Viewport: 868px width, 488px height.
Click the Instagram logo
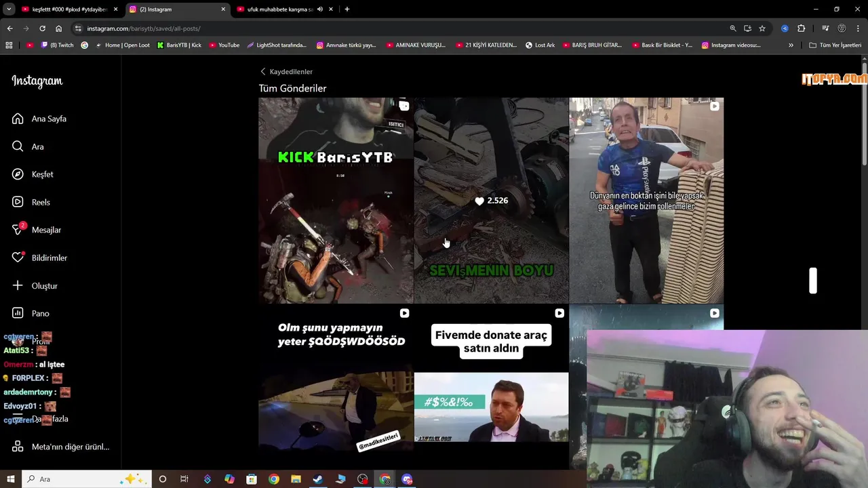pyautogui.click(x=37, y=81)
